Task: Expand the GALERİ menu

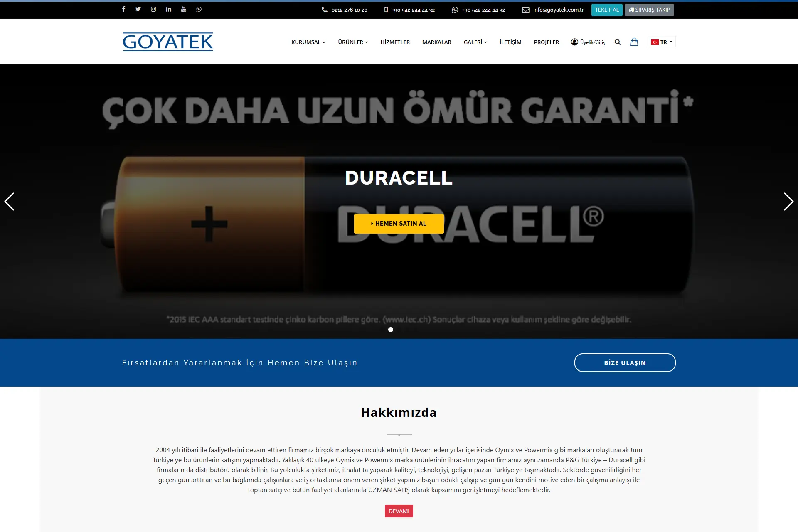Action: (475, 42)
